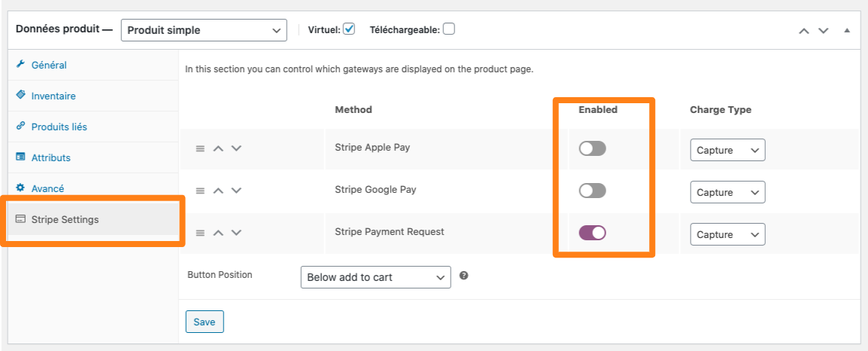
Task: Open the Stripe Settings tab
Action: [65, 220]
